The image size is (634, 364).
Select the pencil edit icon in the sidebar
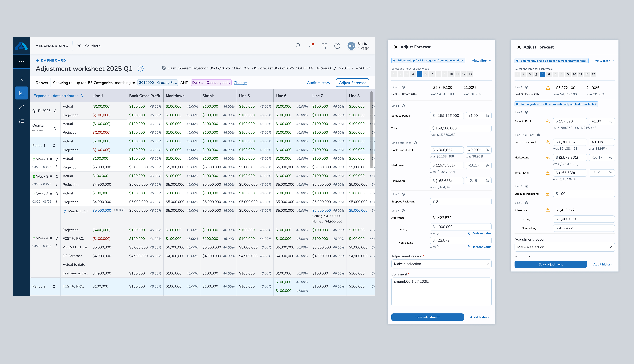(x=21, y=107)
